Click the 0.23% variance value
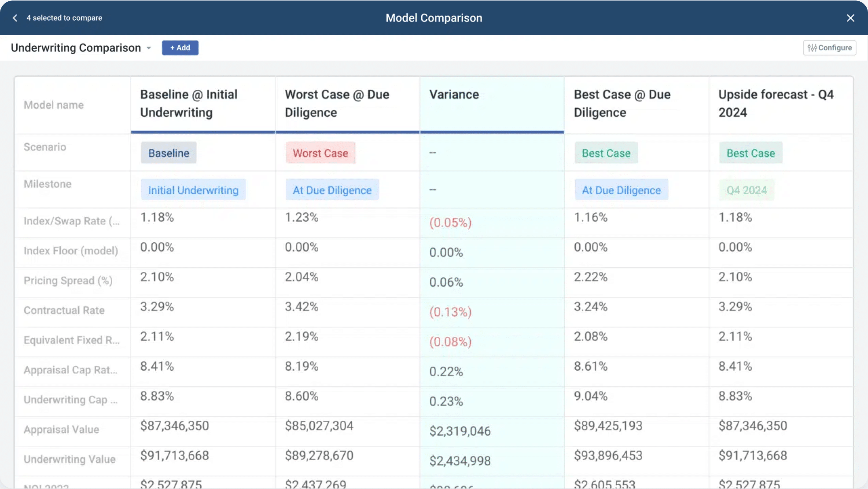The width and height of the screenshot is (868, 489). pyautogui.click(x=446, y=401)
